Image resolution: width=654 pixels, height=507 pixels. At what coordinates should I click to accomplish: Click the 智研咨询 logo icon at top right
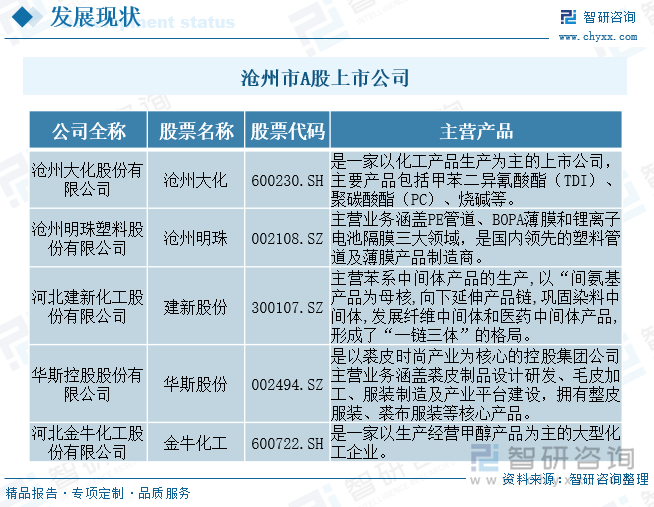568,17
